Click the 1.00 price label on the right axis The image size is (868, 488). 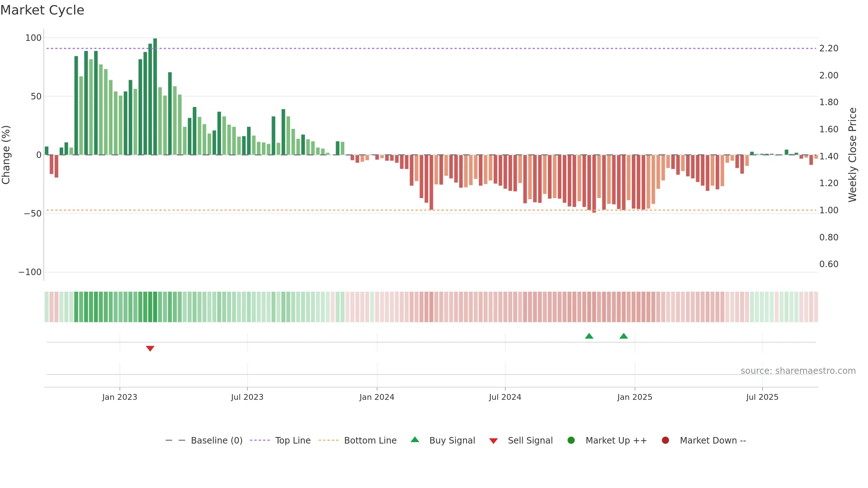point(829,210)
